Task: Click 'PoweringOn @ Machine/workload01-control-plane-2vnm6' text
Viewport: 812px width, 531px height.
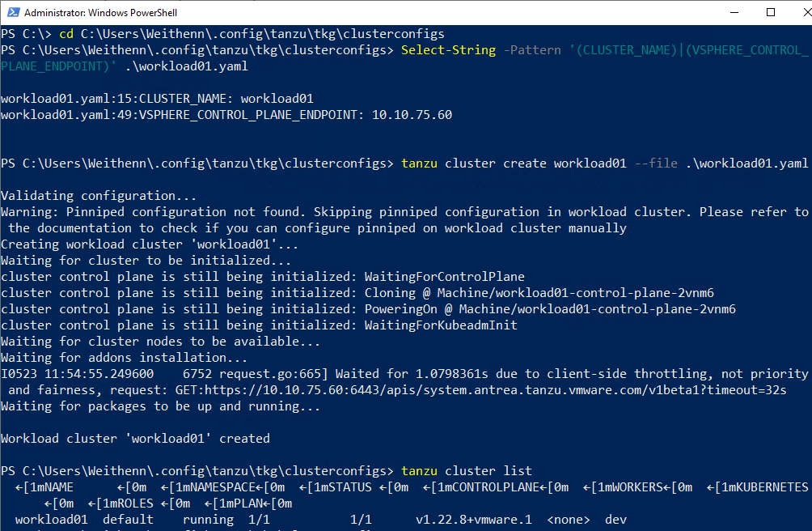Action: click(x=550, y=309)
